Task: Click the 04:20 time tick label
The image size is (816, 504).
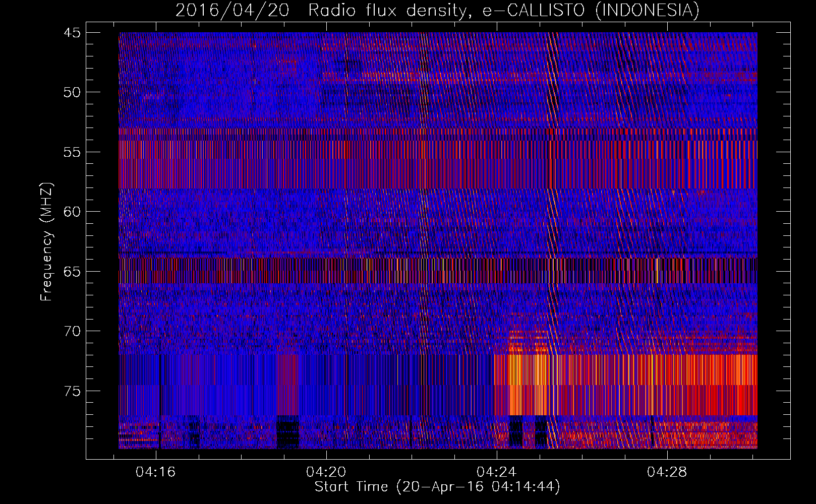Action: tap(326, 472)
